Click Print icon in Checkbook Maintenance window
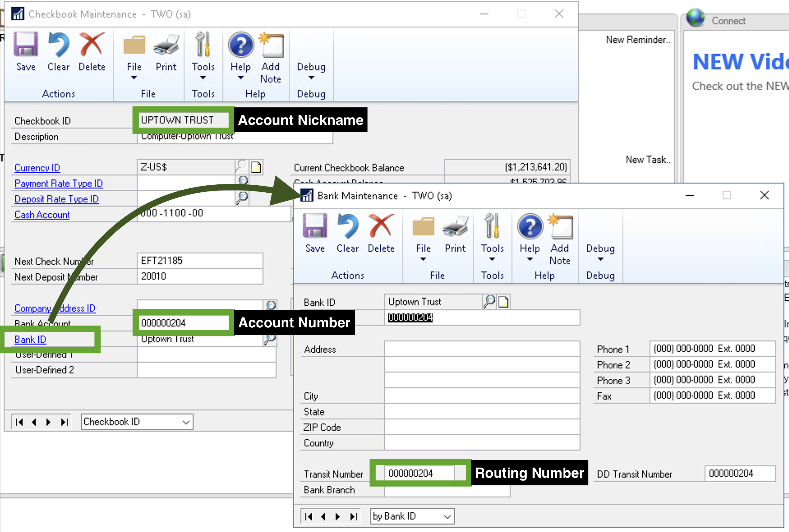789x532 pixels. (166, 45)
